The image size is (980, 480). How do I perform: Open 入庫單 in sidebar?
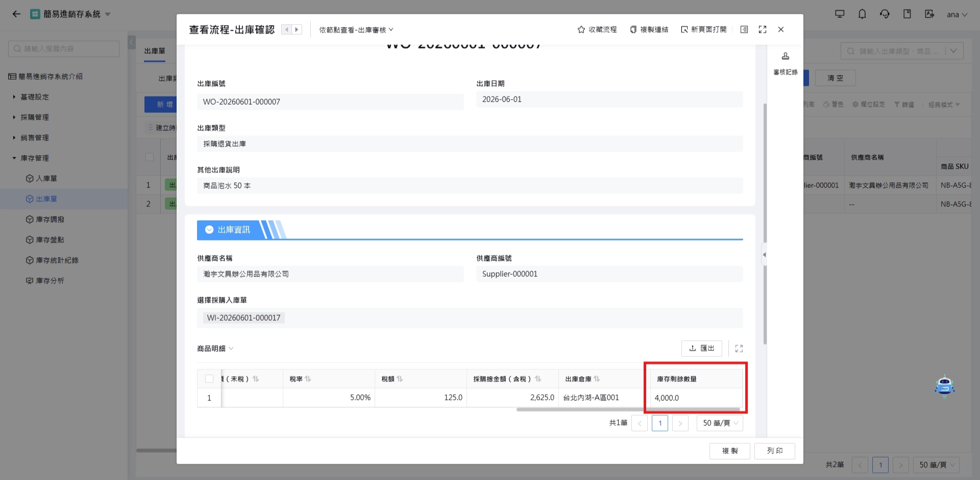pos(46,179)
